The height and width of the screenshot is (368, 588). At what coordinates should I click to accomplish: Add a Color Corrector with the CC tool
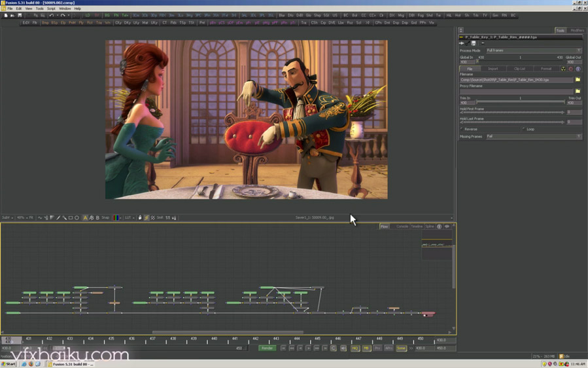click(364, 16)
